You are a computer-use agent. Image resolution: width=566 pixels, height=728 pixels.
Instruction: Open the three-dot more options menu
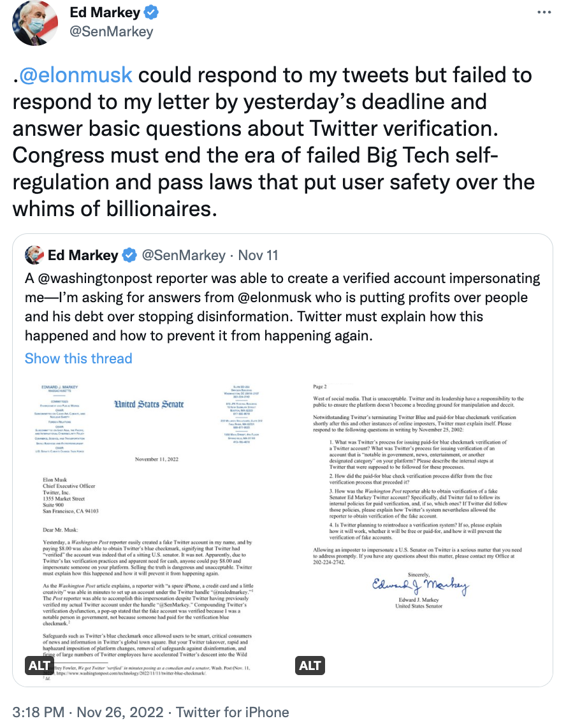(x=544, y=12)
